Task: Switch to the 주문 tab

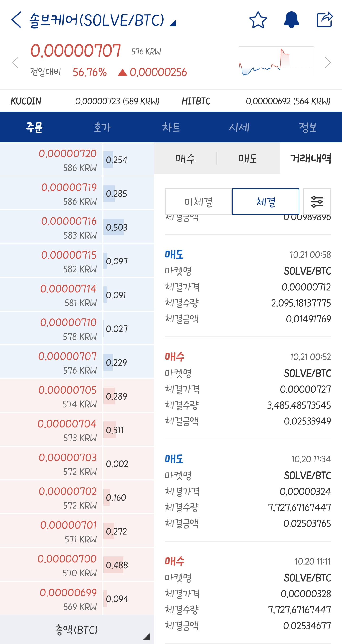Action: point(34,127)
